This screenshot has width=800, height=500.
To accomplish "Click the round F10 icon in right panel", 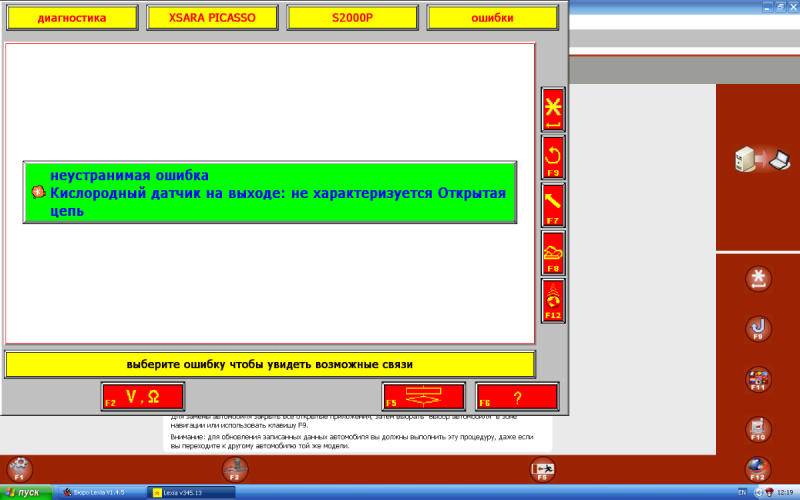I will tap(758, 430).
